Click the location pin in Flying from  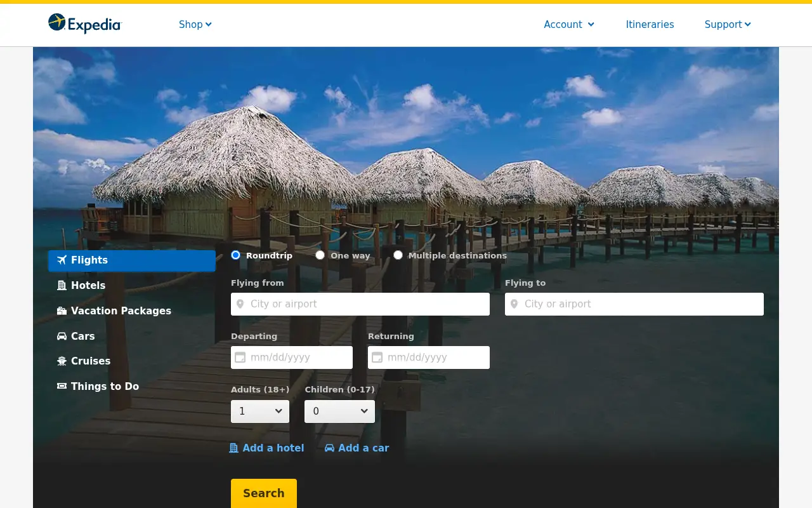point(240,304)
